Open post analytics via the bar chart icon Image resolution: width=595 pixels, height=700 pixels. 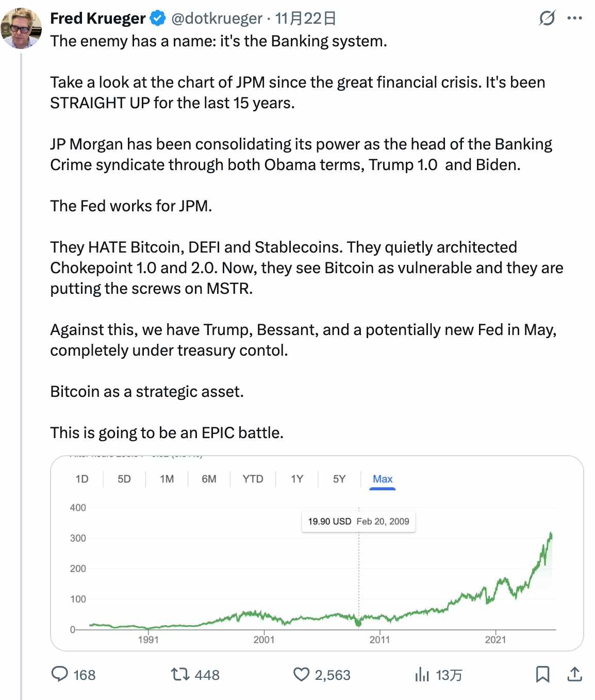[423, 674]
